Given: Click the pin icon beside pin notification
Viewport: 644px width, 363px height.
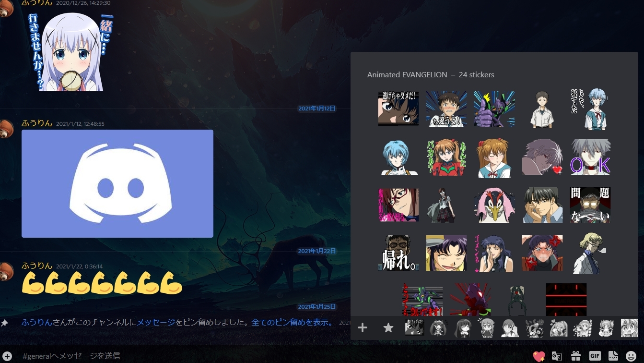Looking at the screenshot, I should (x=4, y=323).
